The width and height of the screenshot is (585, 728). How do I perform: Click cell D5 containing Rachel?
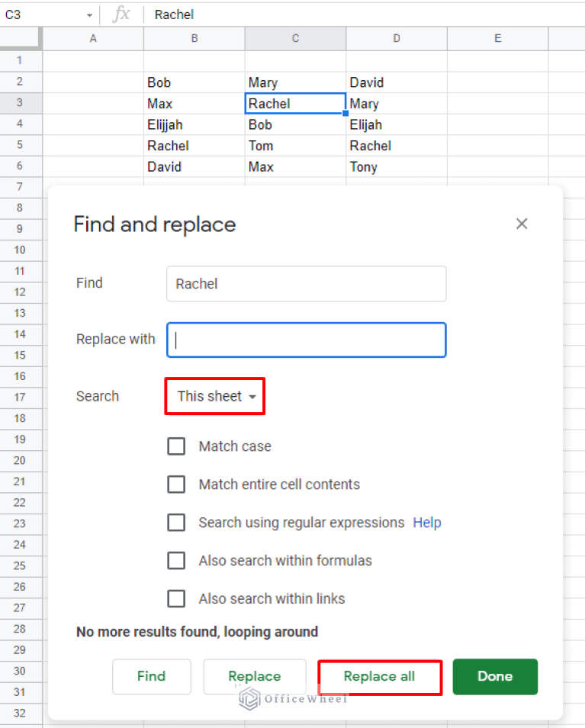point(396,146)
